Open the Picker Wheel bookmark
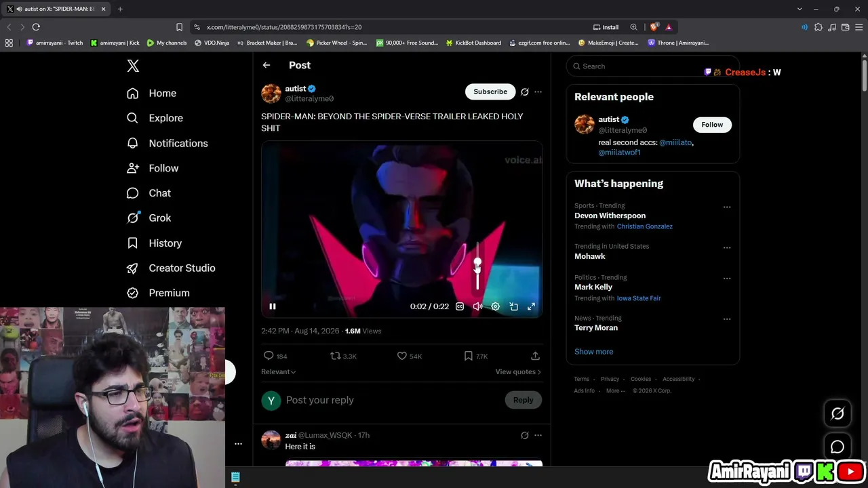The height and width of the screenshot is (488, 868). (x=336, y=43)
